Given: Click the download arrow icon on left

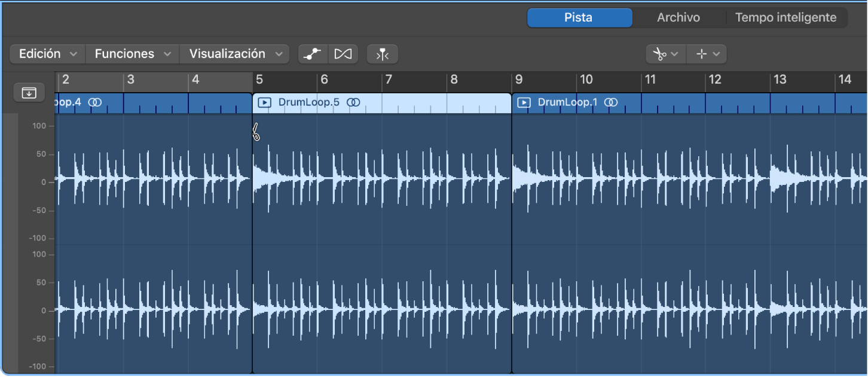Looking at the screenshot, I should [29, 92].
